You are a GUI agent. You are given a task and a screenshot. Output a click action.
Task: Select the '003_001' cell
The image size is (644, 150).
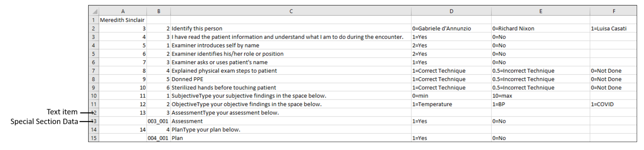click(x=159, y=121)
